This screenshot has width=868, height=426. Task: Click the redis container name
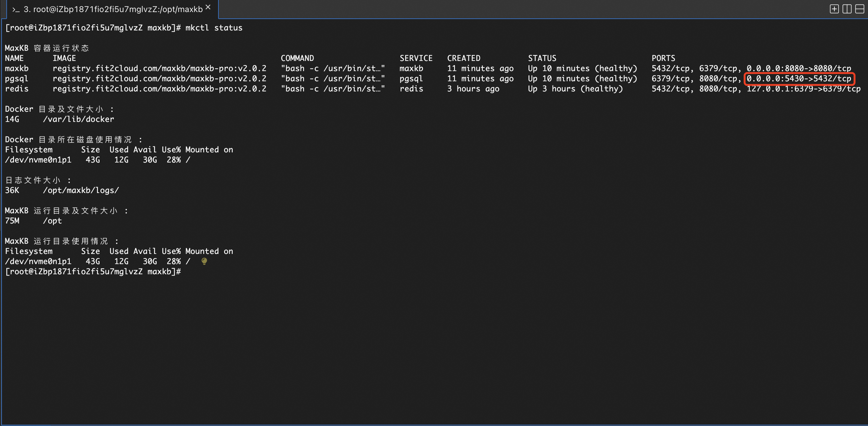click(x=16, y=89)
